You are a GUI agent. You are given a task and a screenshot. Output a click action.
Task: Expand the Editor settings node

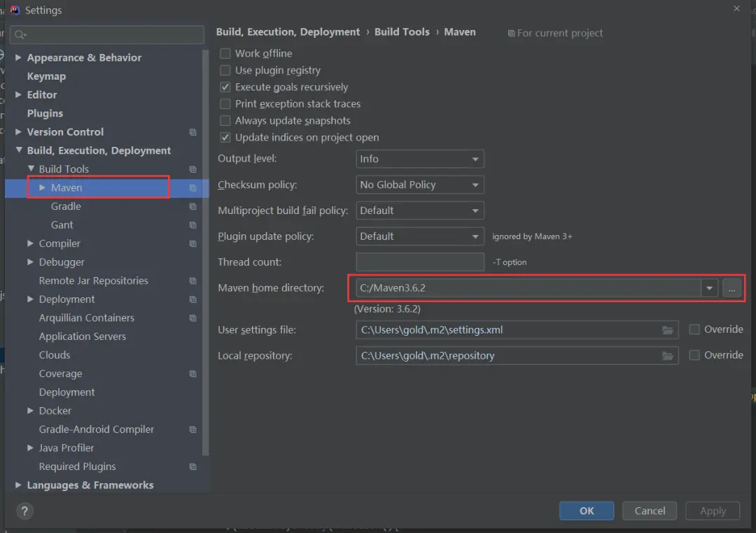[x=18, y=94]
